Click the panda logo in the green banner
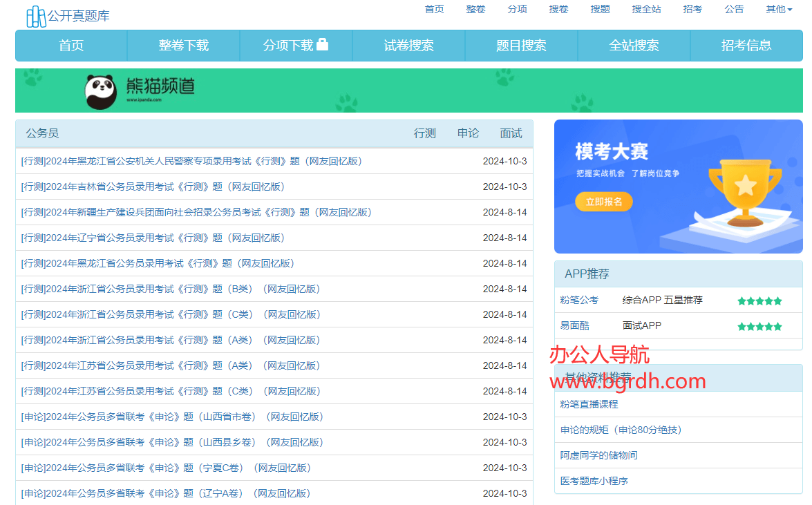Image resolution: width=812 pixels, height=505 pixels. point(101,91)
